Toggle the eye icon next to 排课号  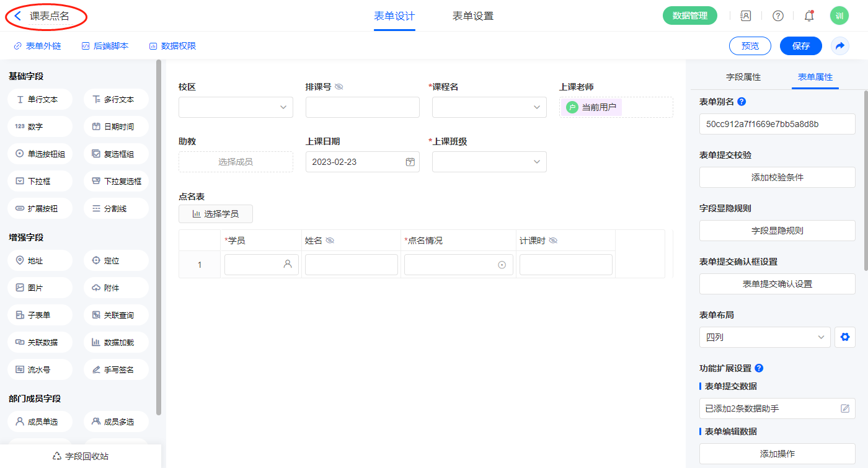tap(339, 87)
